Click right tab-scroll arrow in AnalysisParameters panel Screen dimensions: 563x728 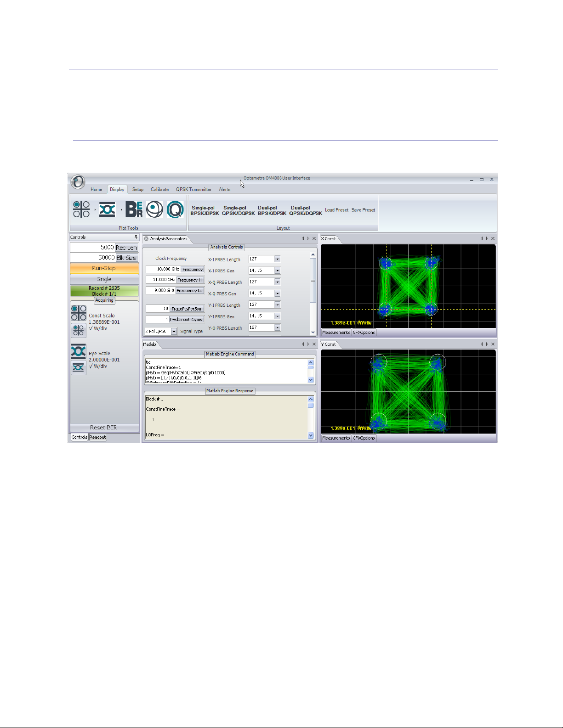click(x=308, y=238)
